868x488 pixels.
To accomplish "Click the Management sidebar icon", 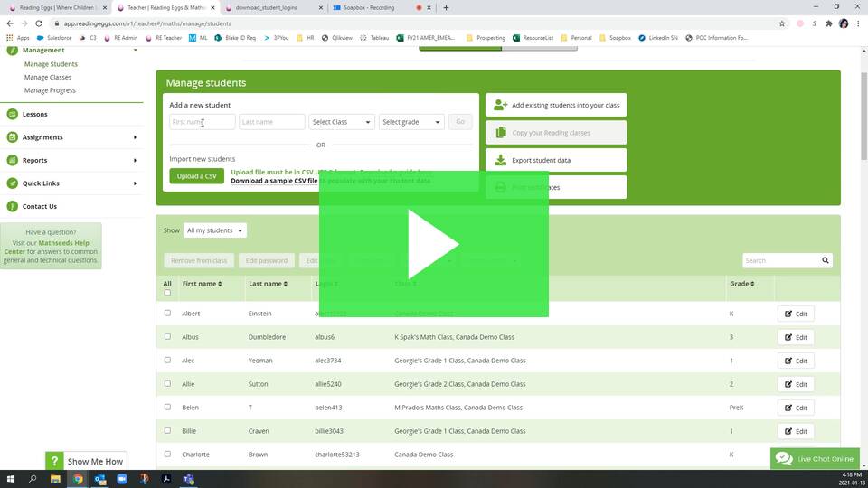I will coord(12,51).
